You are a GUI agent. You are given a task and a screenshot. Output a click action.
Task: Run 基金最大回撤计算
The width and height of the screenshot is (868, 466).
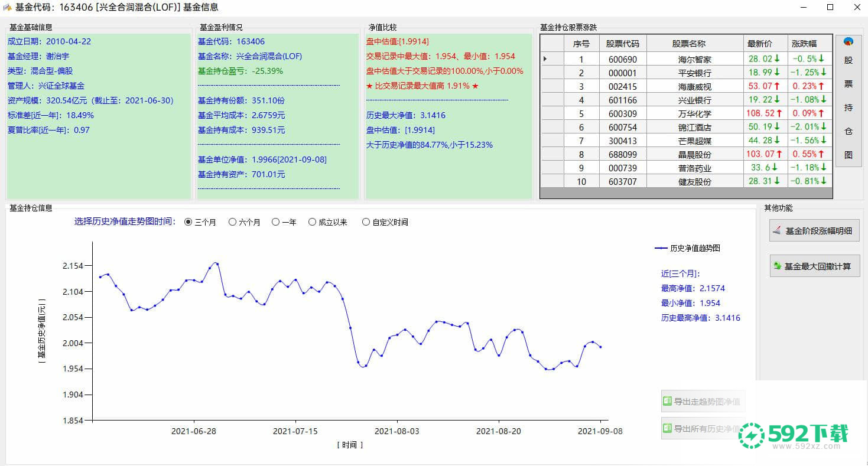(814, 266)
